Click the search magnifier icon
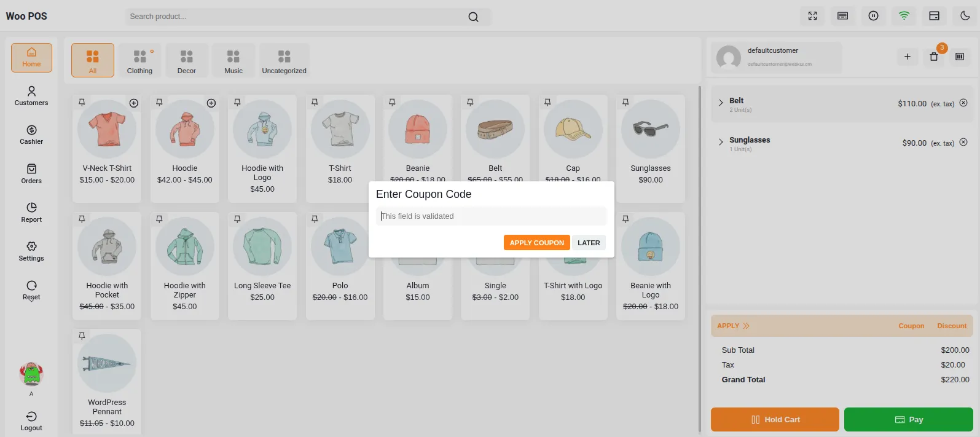 click(x=473, y=17)
